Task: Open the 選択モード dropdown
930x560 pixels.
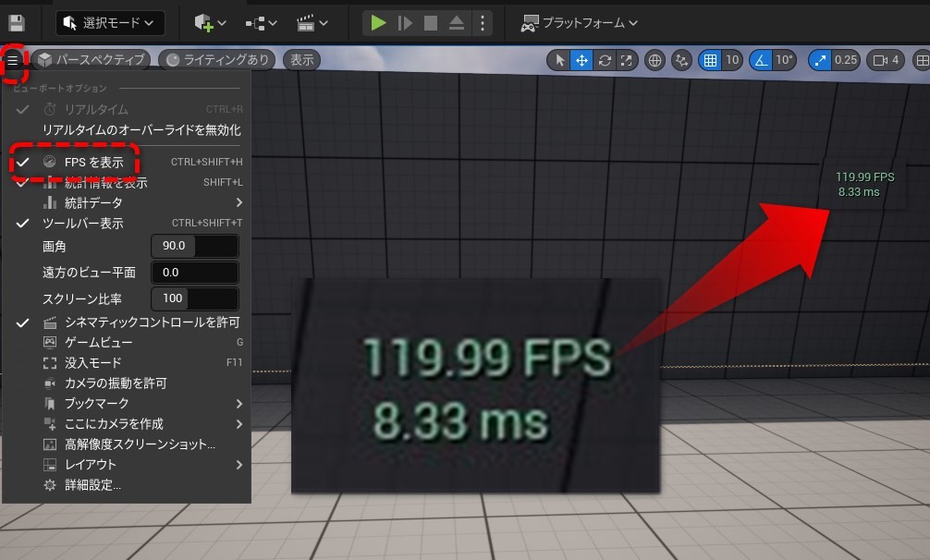Action: coord(109,22)
